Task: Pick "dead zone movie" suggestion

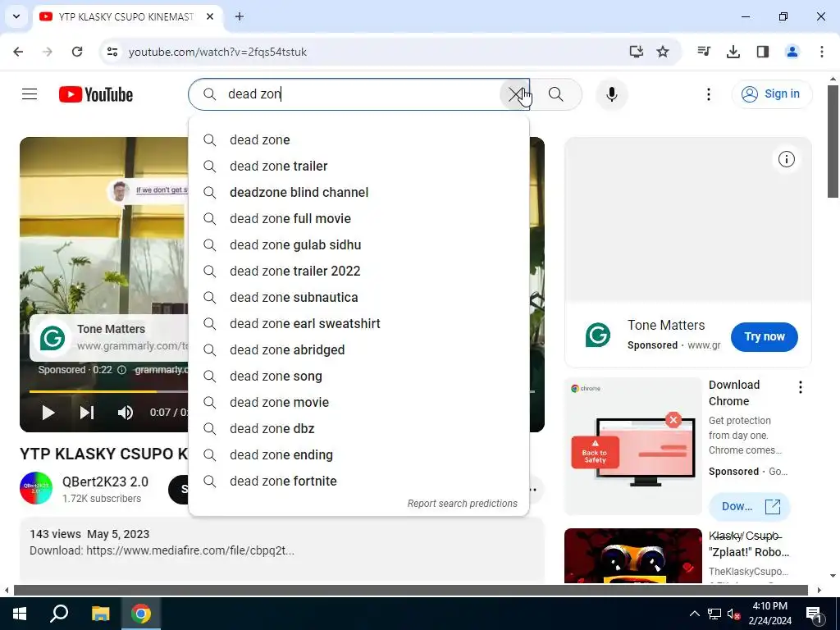Action: pos(359,402)
